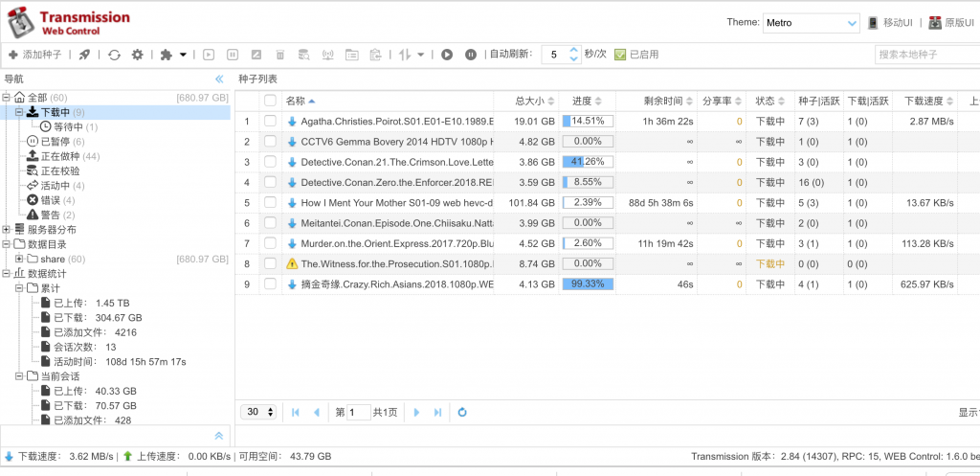980x476 pixels.
Task: Switch to 原版UI original interface
Action: pos(951,23)
